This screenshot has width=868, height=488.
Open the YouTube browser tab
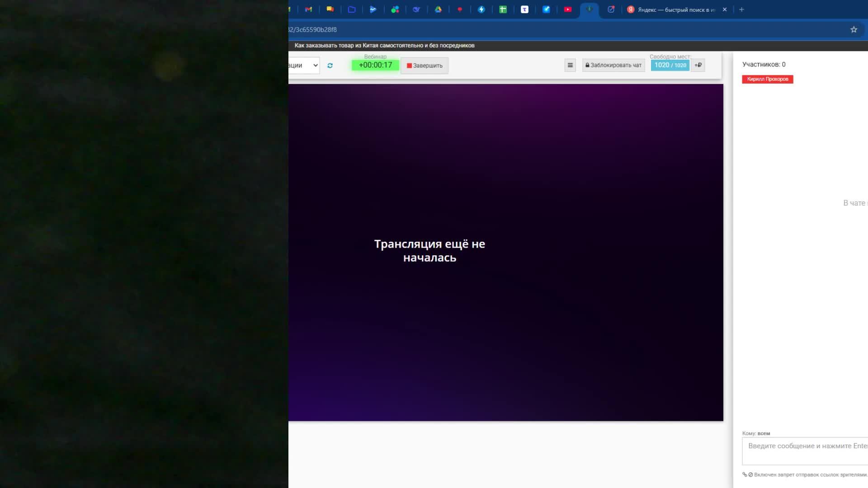coord(568,9)
